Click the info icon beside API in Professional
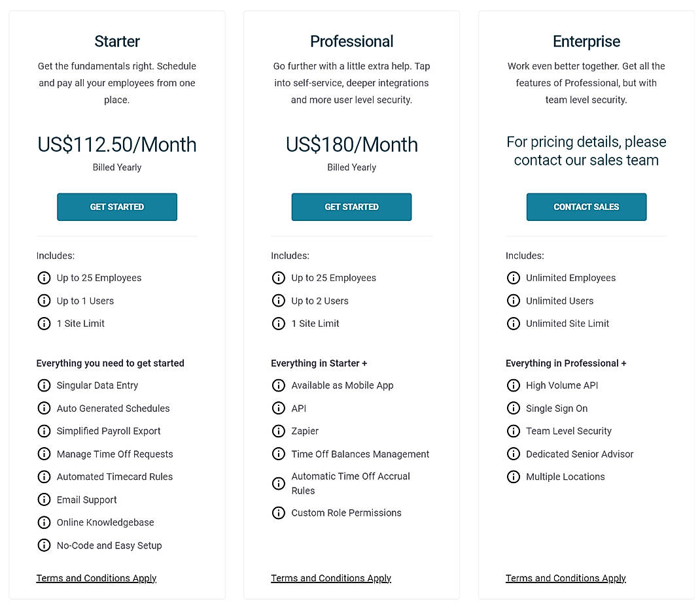This screenshot has height=606, width=700. click(x=279, y=409)
